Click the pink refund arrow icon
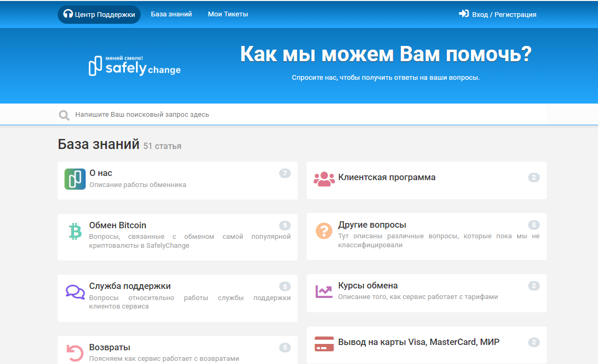Viewport: 598px width, 364px height. (x=75, y=353)
